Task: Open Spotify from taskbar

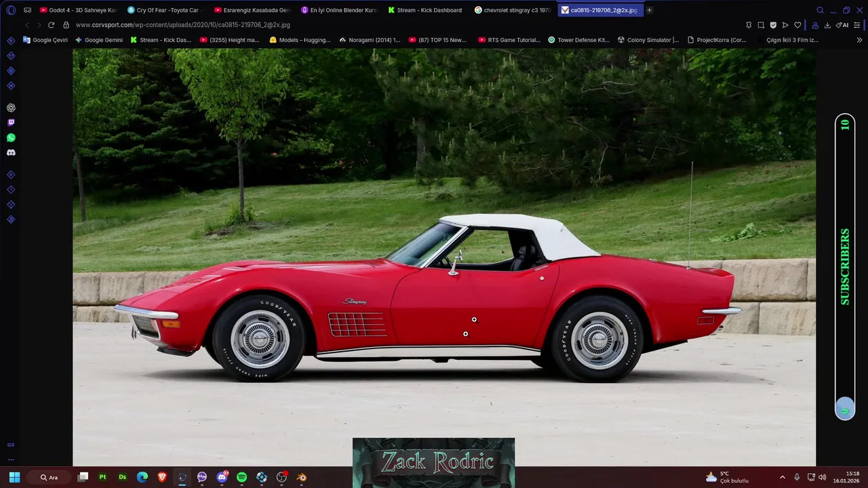Action: [242, 477]
